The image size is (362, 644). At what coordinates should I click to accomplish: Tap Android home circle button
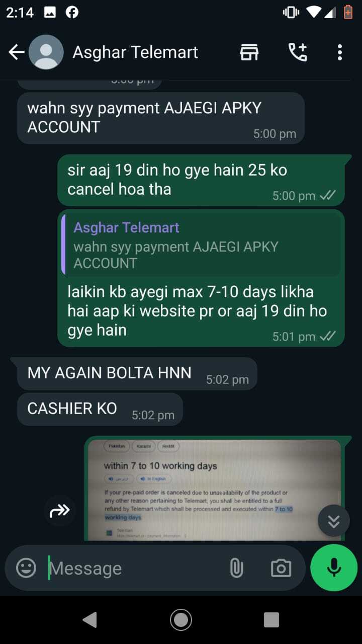point(180,620)
